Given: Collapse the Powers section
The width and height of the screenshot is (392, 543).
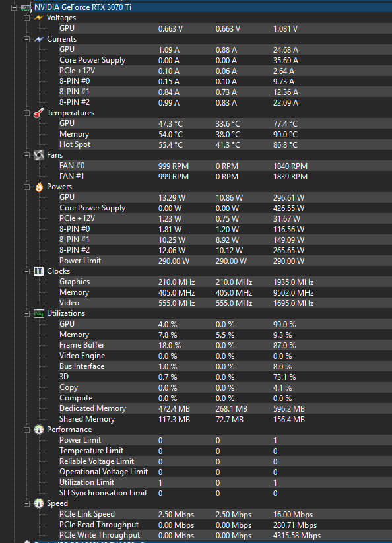Looking at the screenshot, I should 26,187.
